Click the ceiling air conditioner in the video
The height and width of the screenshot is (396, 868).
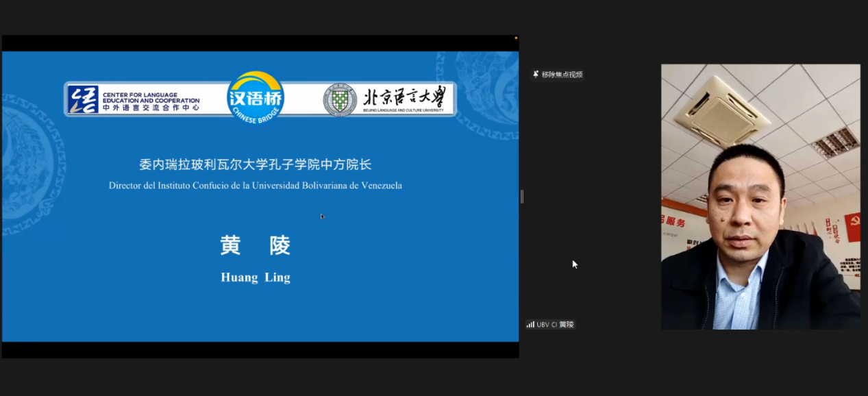tap(723, 111)
